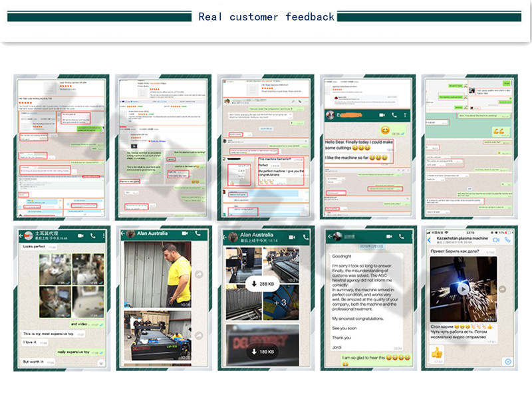Download the 180 KB image
The image size is (532, 399).
[263, 352]
